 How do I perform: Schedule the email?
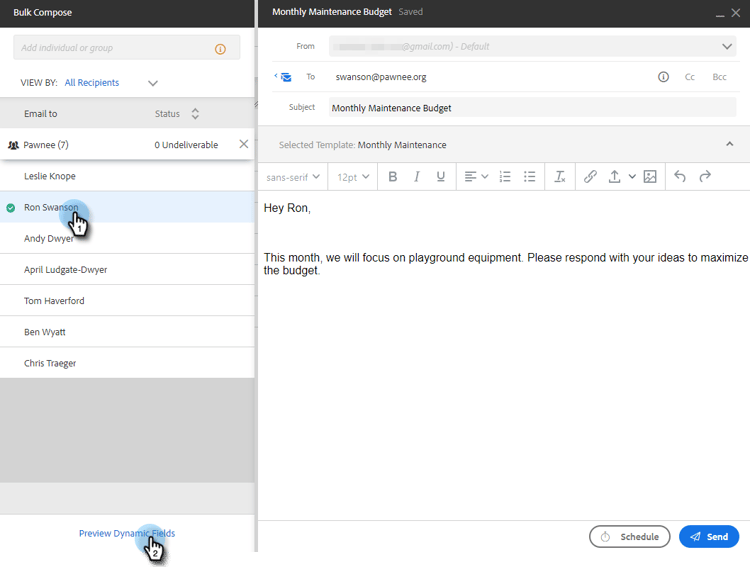pyautogui.click(x=629, y=536)
